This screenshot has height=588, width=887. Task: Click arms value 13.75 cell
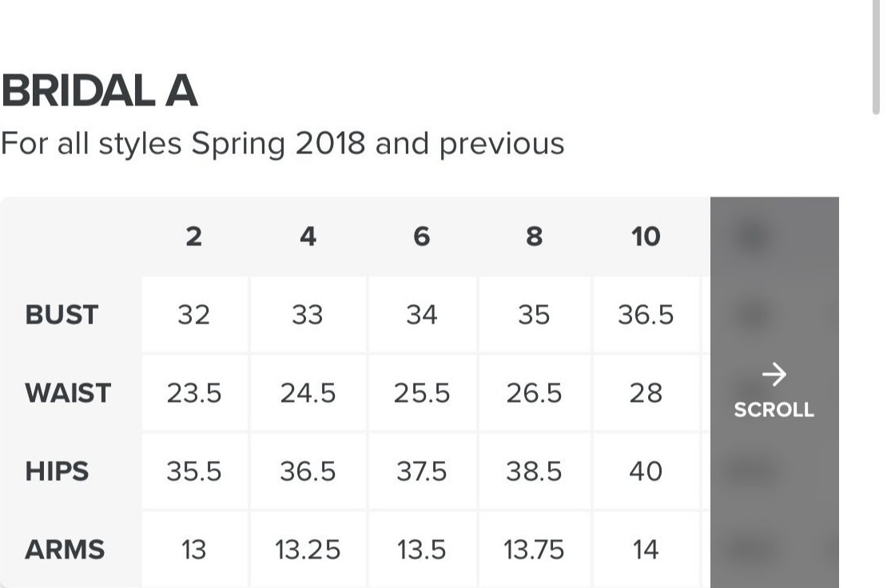535,550
